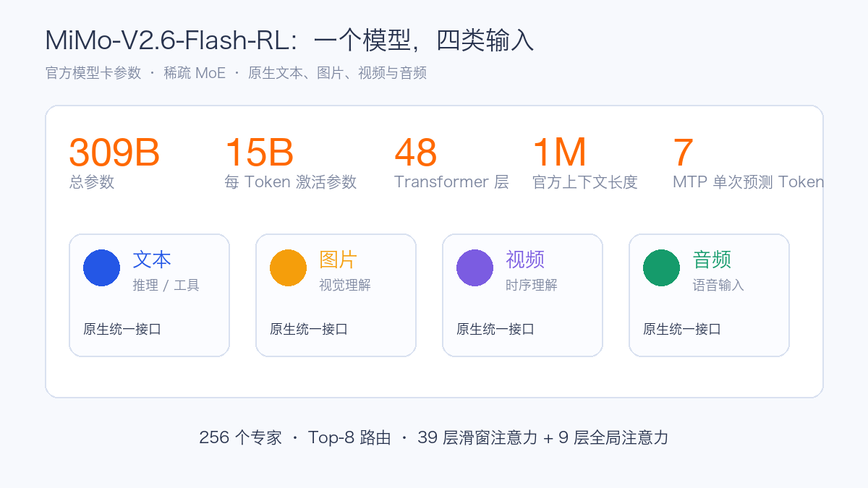This screenshot has width=868, height=488.
Task: Click the 15B value
Action: (259, 153)
